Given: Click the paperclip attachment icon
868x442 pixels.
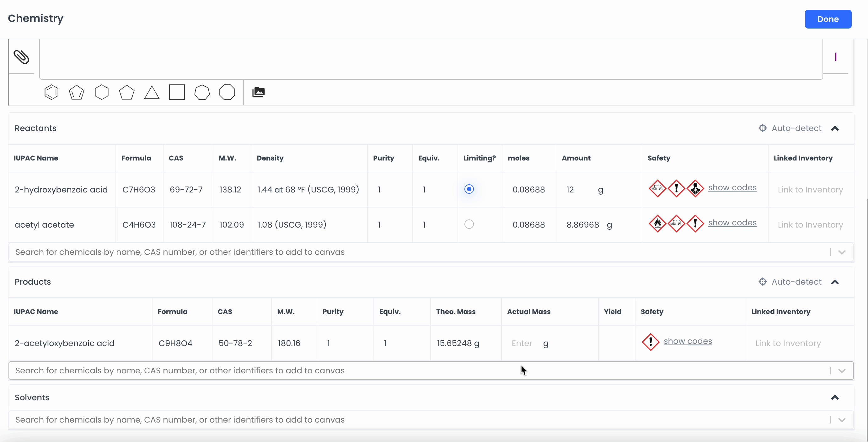Looking at the screenshot, I should coord(21,56).
